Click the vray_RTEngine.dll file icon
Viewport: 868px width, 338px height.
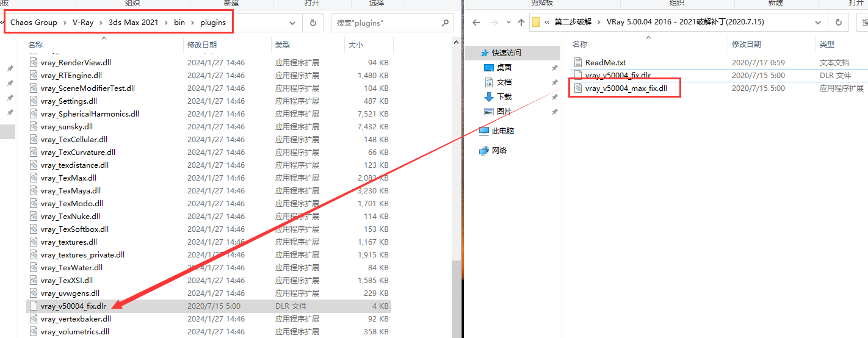(34, 75)
